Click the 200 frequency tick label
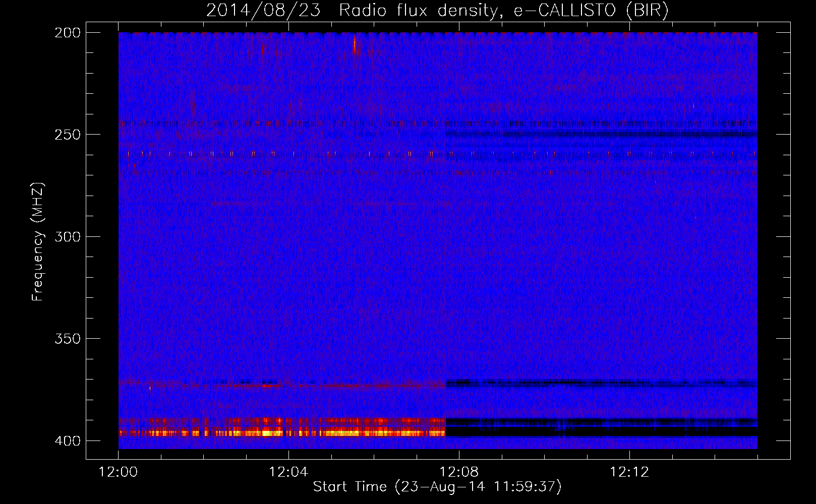816x504 pixels. tap(68, 33)
